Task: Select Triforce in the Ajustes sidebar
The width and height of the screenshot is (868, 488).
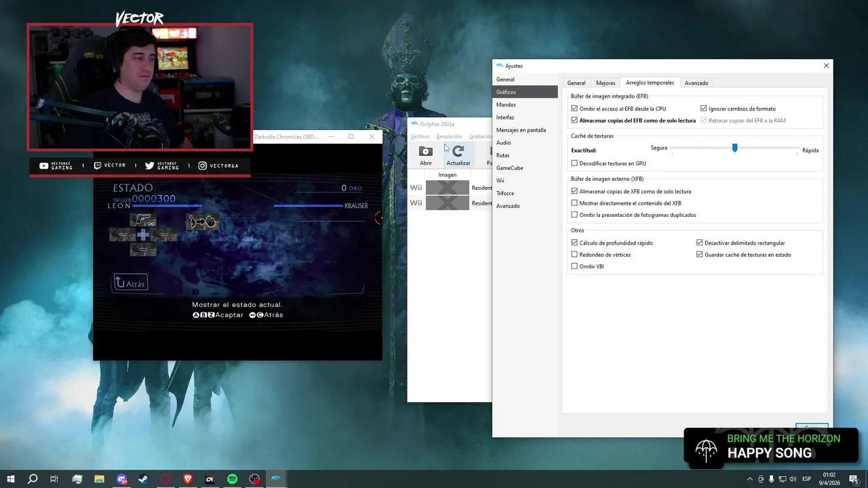Action: pos(526,193)
